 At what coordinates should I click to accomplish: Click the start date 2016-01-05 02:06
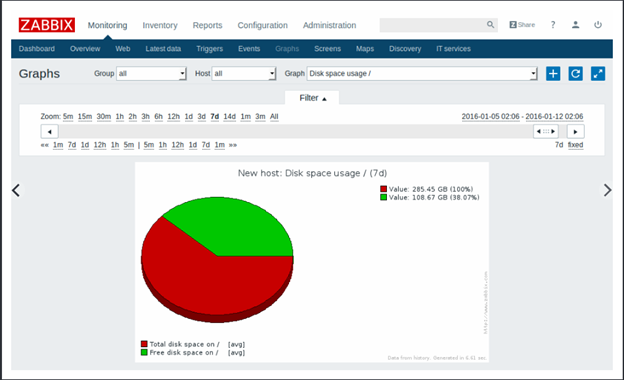click(x=490, y=117)
